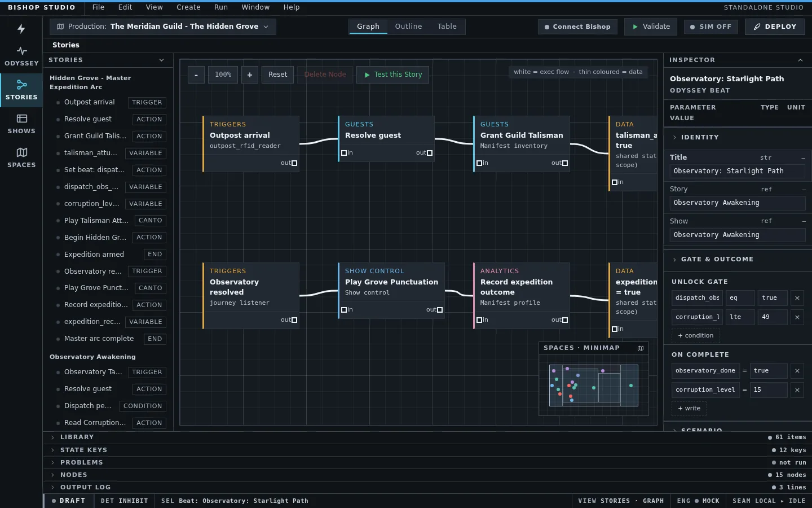Expand the Gate & Outcome section
Viewport: 812px width, 508px height.
(x=738, y=259)
